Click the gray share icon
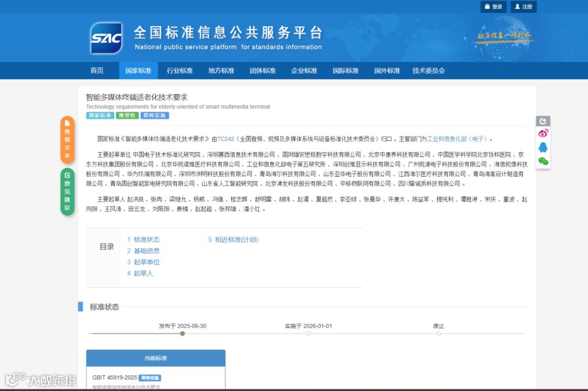Image resolution: width=588 pixels, height=391 pixels. coord(543,121)
